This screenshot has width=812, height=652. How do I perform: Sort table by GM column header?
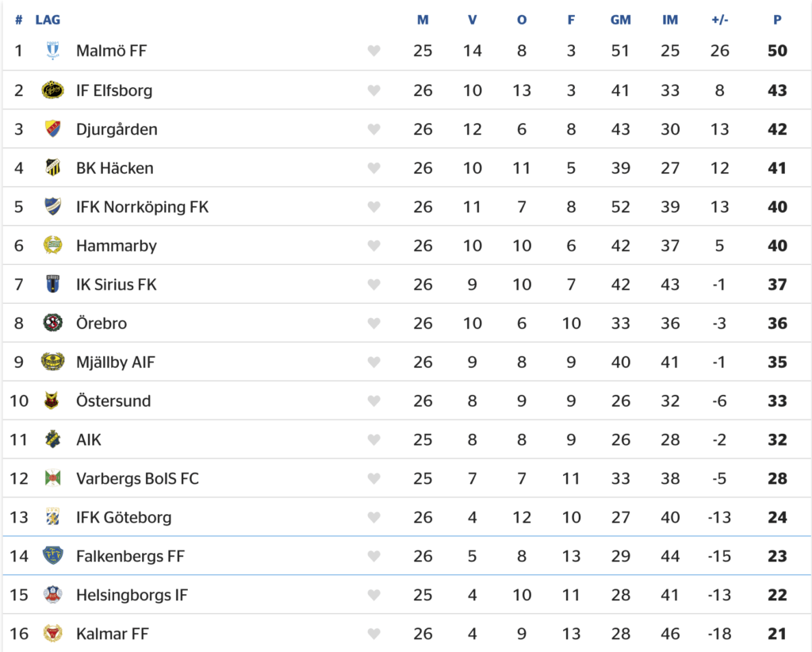(620, 20)
